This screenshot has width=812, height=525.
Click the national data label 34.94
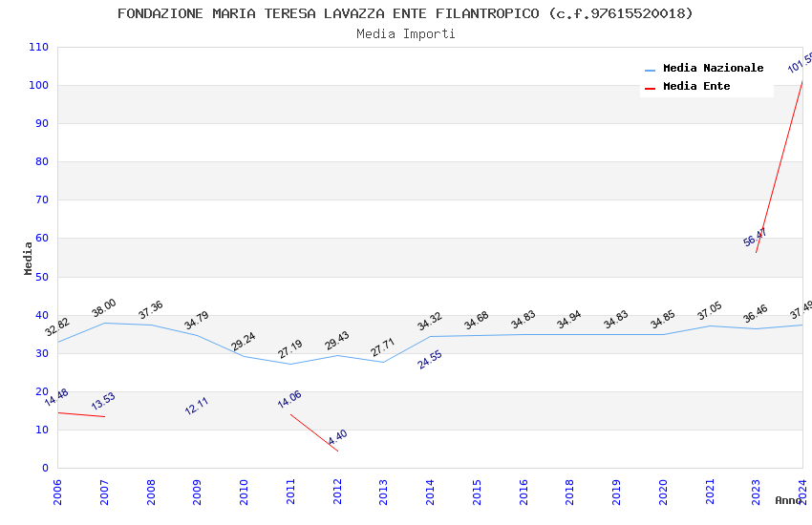tap(569, 320)
